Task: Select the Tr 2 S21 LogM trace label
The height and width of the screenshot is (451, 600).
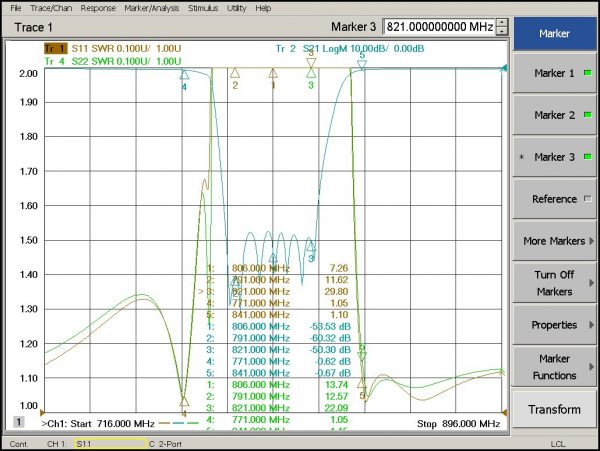Action: point(350,49)
